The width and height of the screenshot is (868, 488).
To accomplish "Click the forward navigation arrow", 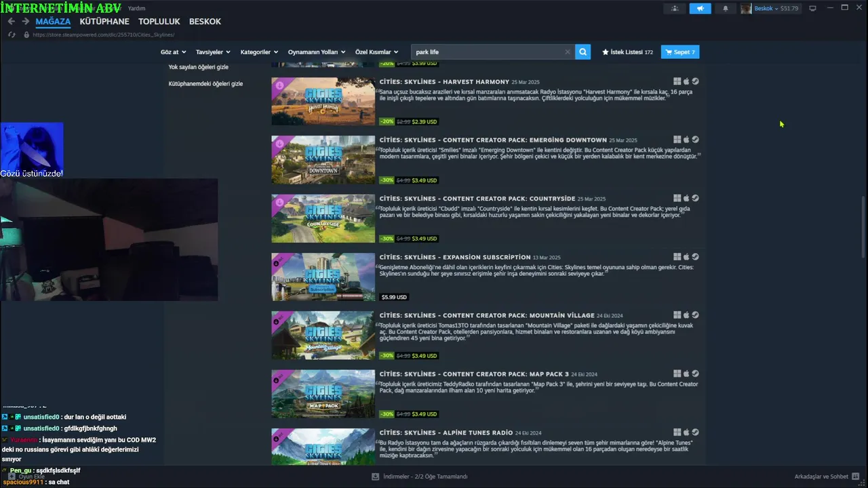I will point(25,22).
